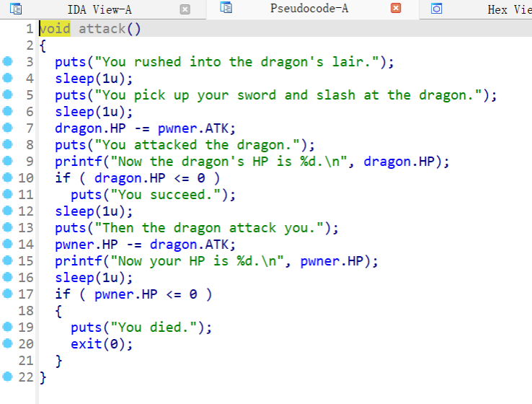Click the Pseudocode-A tab icon
Viewport: 532px width, 404px height.
(227, 9)
